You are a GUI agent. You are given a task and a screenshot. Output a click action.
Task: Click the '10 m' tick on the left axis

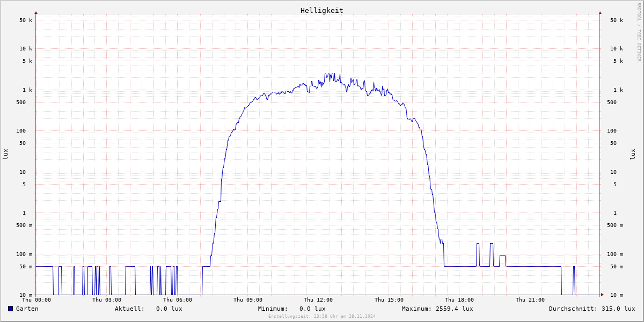point(26,295)
